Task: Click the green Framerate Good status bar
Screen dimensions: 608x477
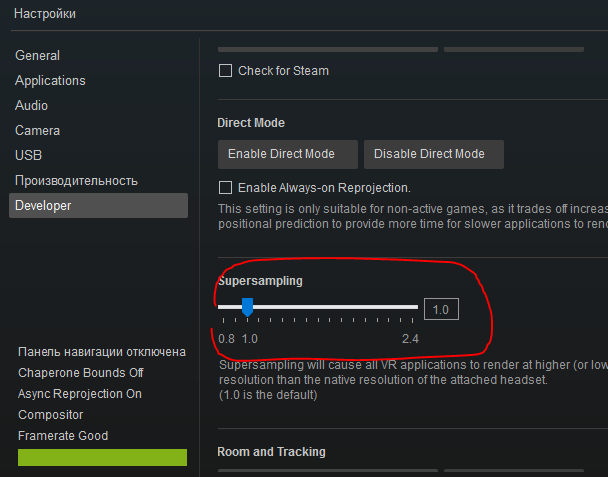Action: coord(102,457)
